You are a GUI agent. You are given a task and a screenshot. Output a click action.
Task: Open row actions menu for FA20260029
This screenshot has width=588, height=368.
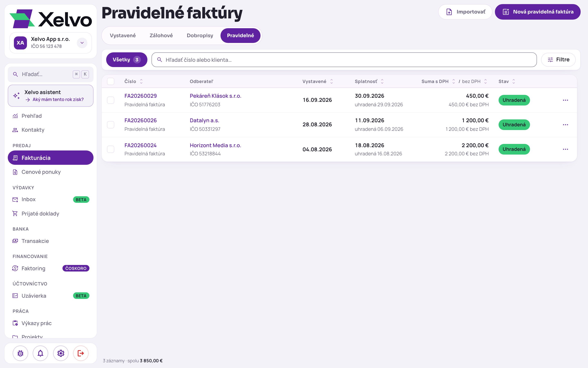pos(565,100)
